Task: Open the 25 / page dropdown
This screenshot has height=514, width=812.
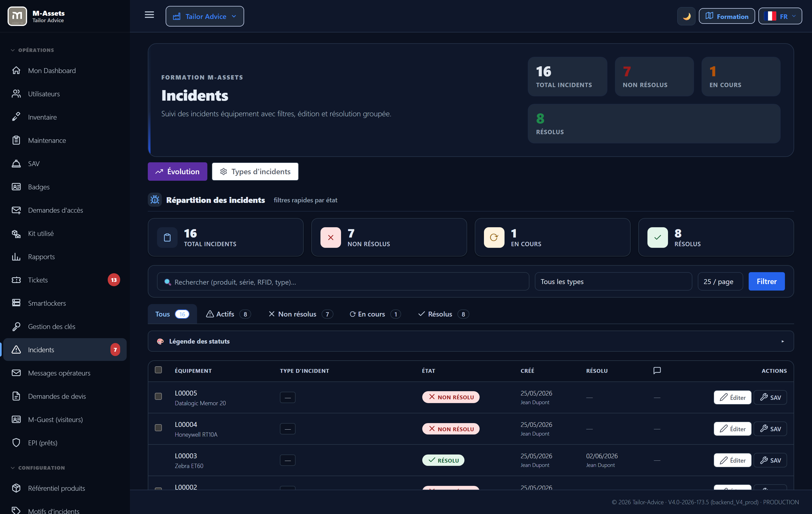Action: point(720,281)
